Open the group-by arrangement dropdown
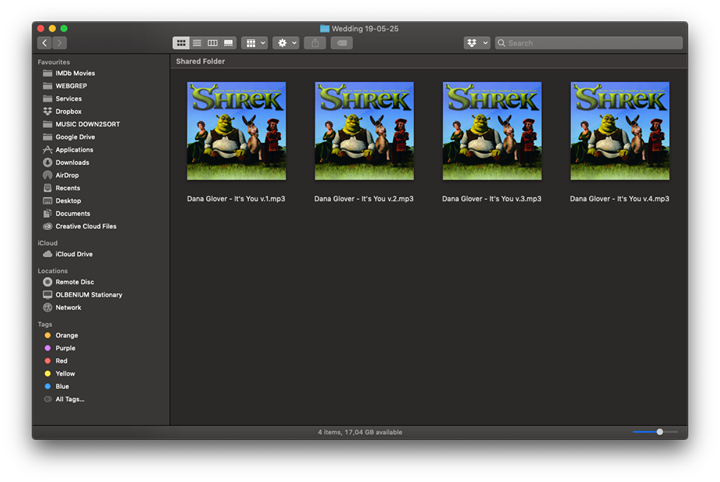The width and height of the screenshot is (720, 482). point(254,43)
